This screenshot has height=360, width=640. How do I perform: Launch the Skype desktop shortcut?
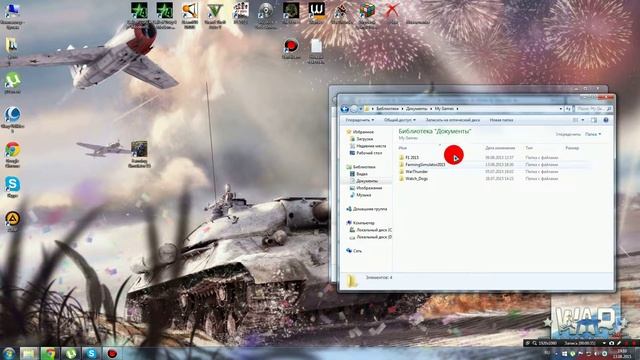point(13,187)
